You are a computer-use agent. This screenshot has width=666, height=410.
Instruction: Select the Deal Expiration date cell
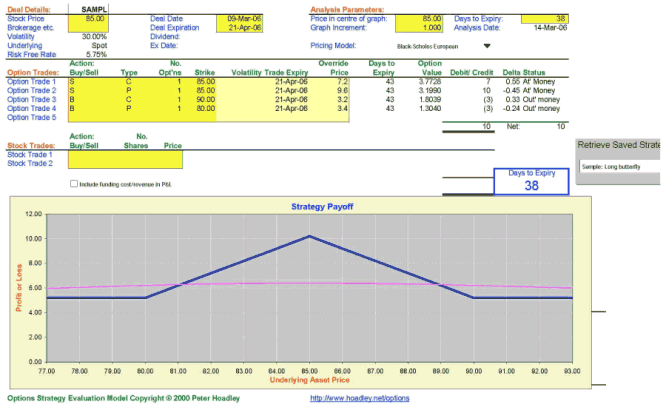point(243,27)
